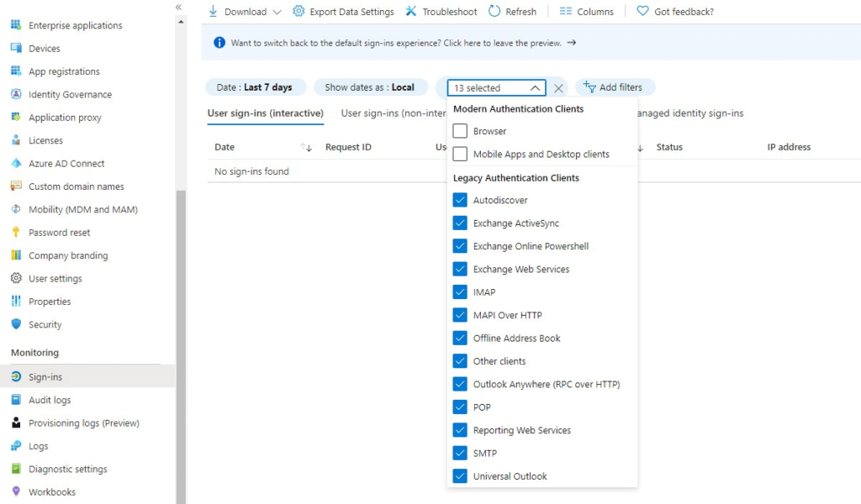Viewport: 861px width, 504px height.
Task: Uncheck the SMTP checkbox
Action: [460, 453]
